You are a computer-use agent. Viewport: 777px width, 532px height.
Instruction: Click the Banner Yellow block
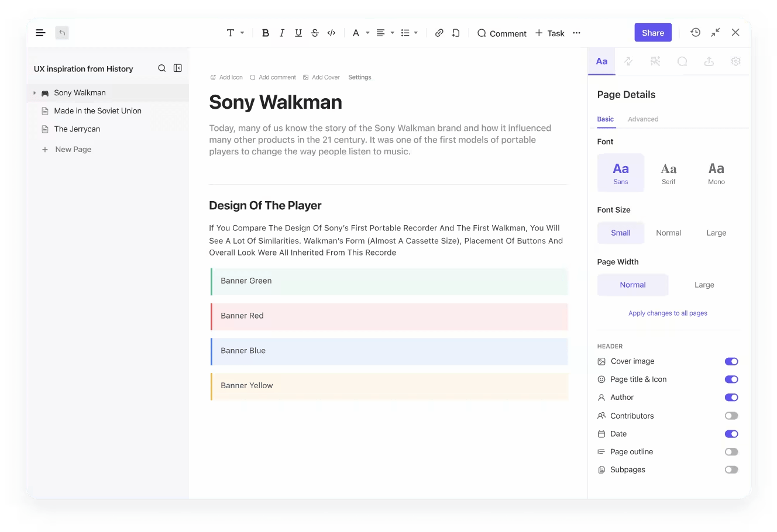pos(389,386)
